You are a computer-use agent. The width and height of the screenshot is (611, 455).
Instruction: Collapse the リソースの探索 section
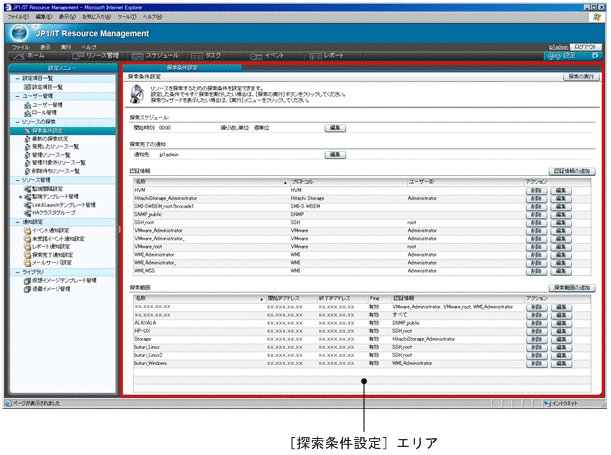pos(8,121)
